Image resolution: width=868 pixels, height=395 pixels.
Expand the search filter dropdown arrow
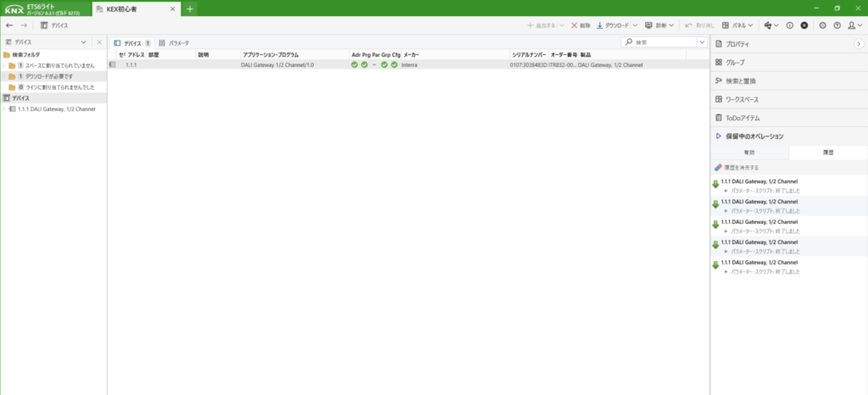702,42
